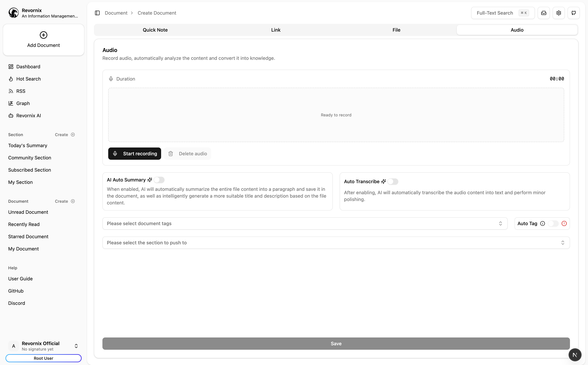Click the Document Create plus icon
This screenshot has width=588, height=365.
click(x=73, y=201)
